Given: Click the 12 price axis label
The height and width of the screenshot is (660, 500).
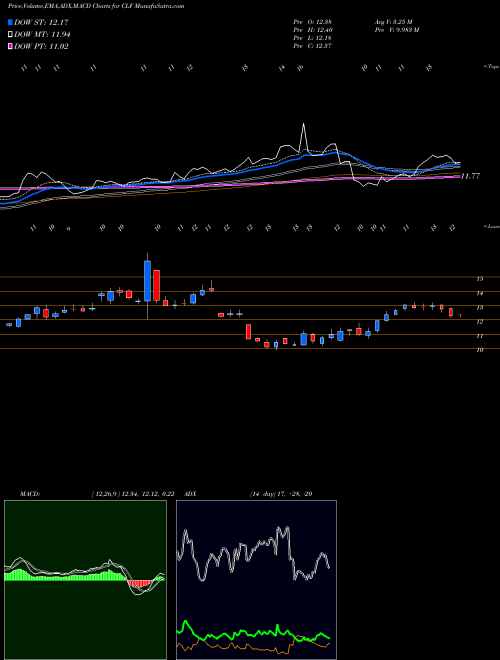Looking at the screenshot, I should coord(479,322).
